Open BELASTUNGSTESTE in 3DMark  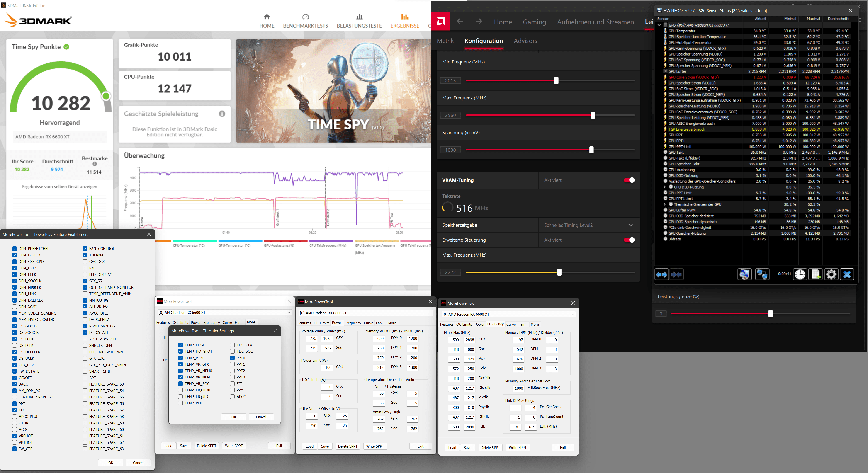[x=359, y=21]
